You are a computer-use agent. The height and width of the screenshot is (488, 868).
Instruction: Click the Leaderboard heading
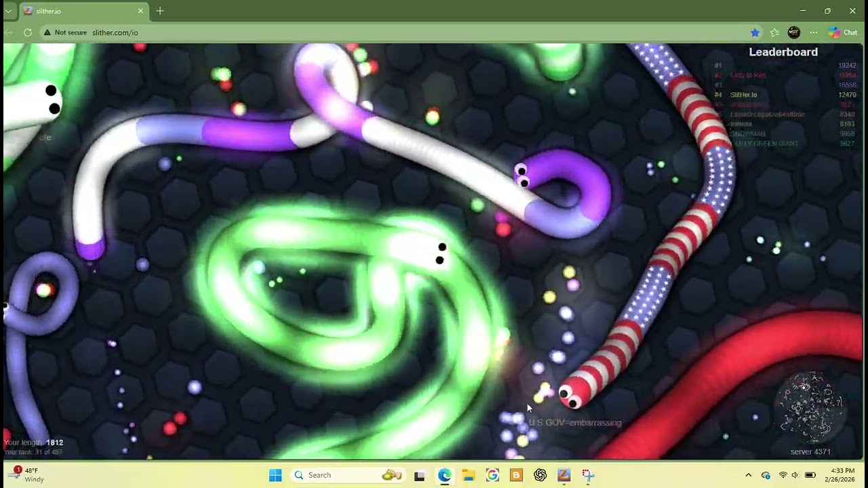click(783, 52)
